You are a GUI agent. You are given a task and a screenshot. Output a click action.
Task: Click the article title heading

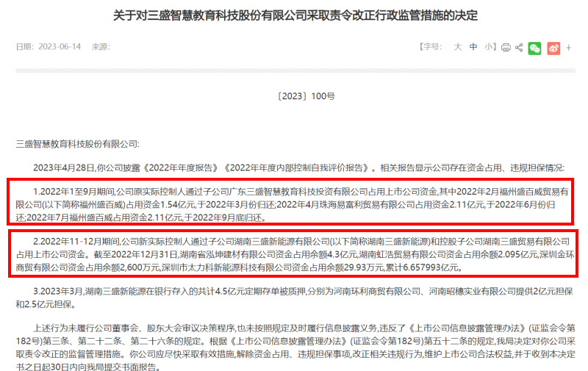point(295,15)
